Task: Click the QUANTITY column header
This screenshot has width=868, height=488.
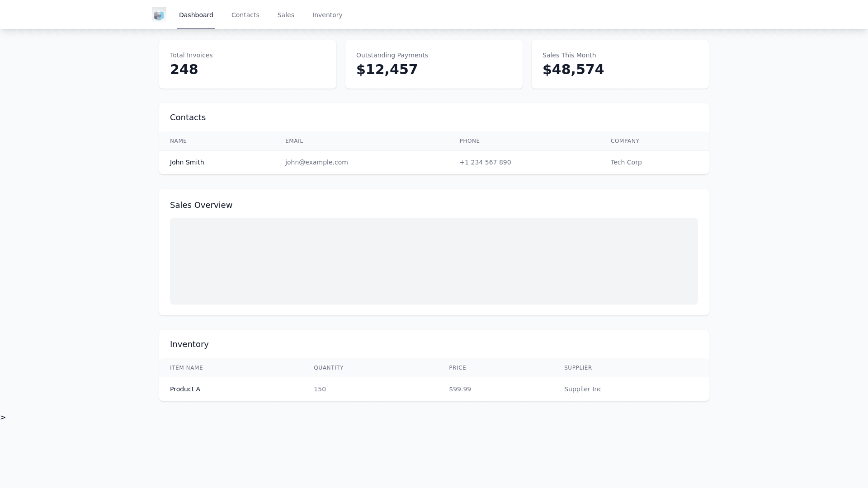Action: click(329, 368)
